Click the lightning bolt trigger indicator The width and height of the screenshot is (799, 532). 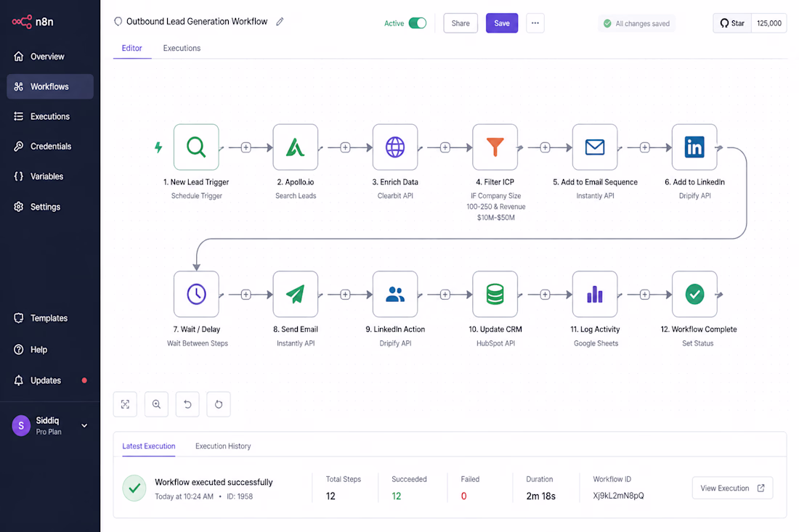tap(158, 147)
